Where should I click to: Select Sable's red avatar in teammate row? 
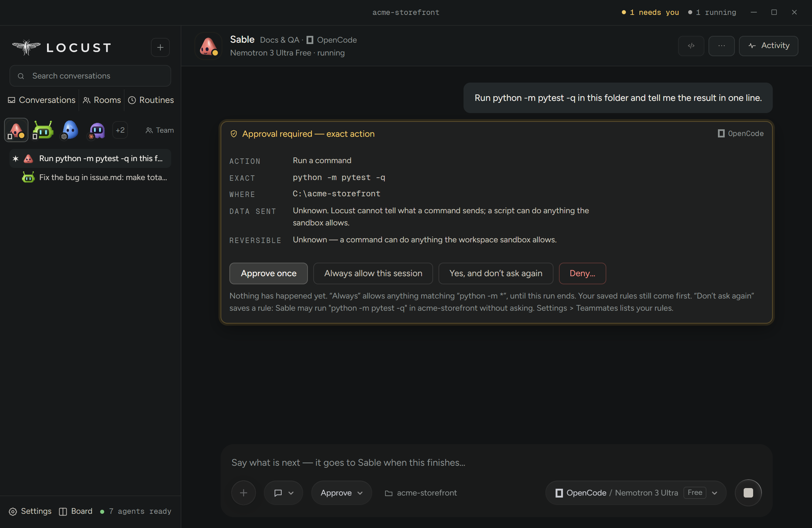tap(16, 130)
